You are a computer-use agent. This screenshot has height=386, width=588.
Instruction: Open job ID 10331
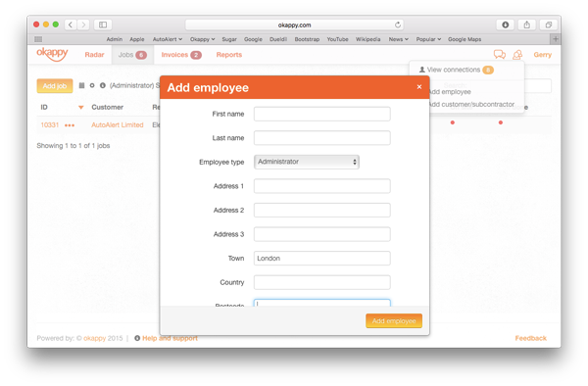50,125
